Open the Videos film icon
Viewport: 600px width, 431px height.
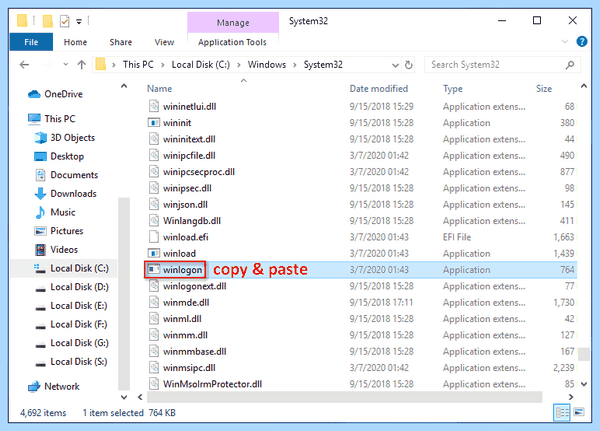click(x=40, y=250)
